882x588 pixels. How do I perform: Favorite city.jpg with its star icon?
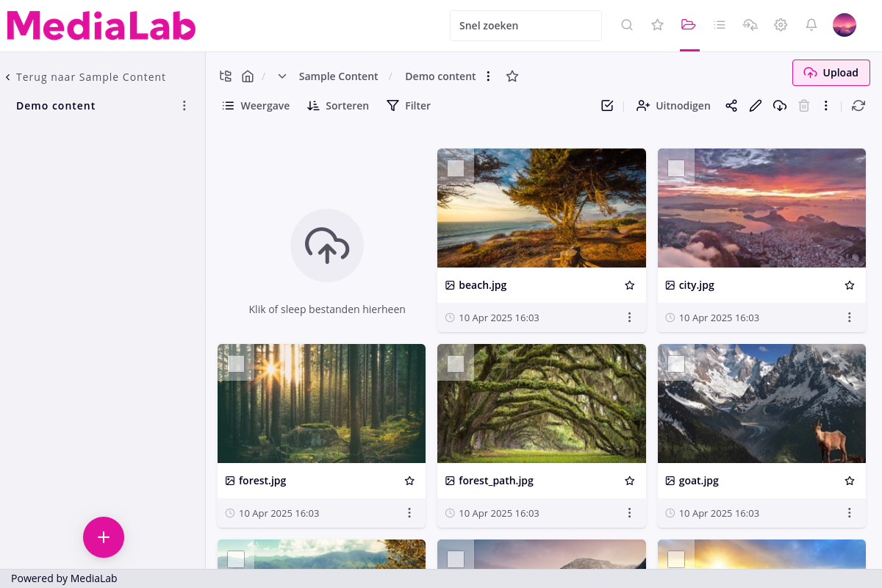pyautogui.click(x=850, y=285)
